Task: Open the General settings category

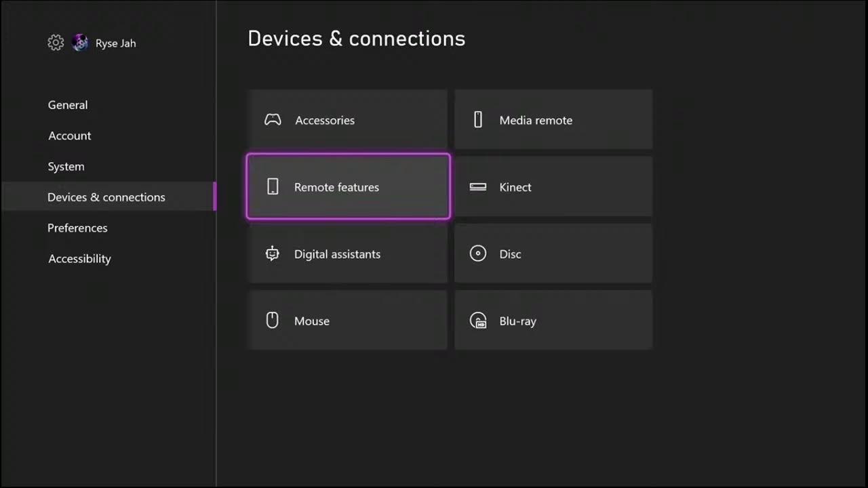Action: [68, 105]
